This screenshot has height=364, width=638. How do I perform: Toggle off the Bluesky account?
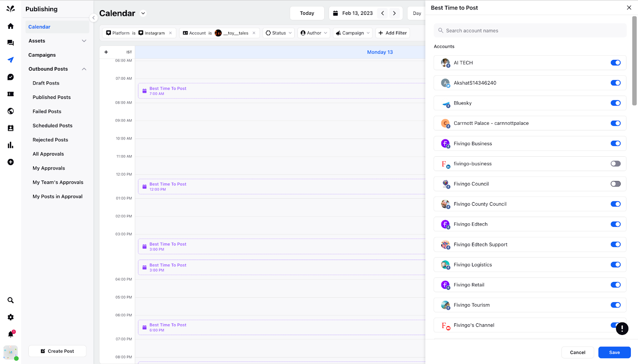(x=616, y=103)
